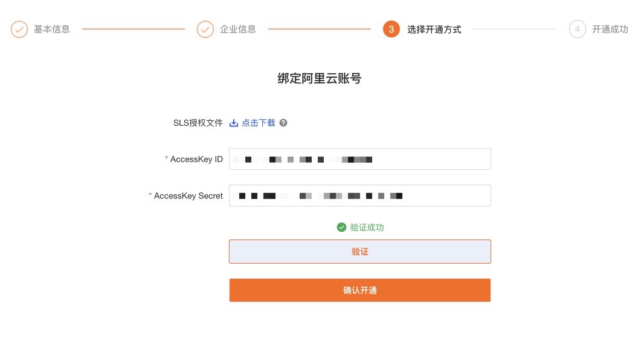Click the AccessKey Secret field label
Screen dimensions: 644x338
click(188, 196)
